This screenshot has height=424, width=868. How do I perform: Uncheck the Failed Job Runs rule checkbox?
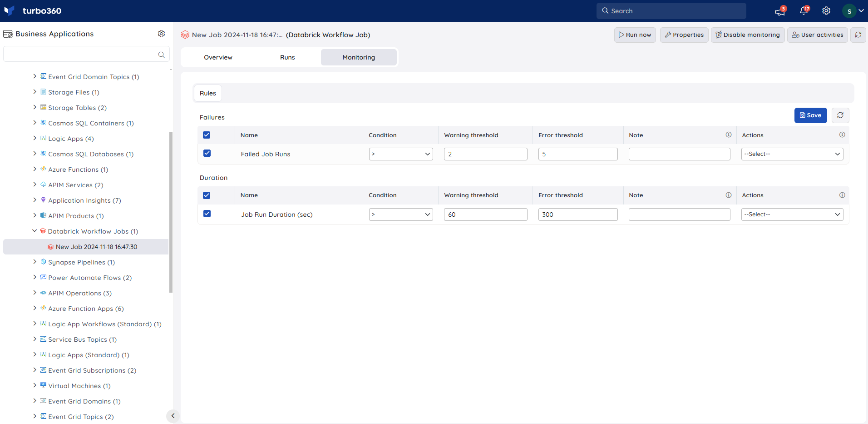point(207,153)
